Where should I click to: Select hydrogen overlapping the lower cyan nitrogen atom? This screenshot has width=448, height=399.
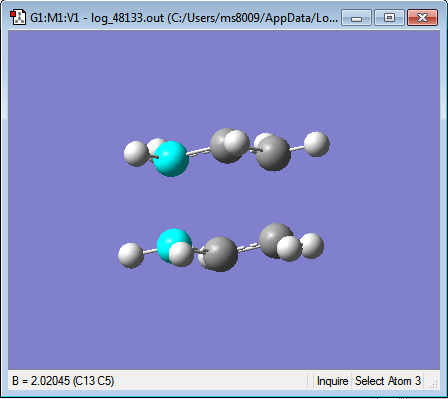click(181, 254)
